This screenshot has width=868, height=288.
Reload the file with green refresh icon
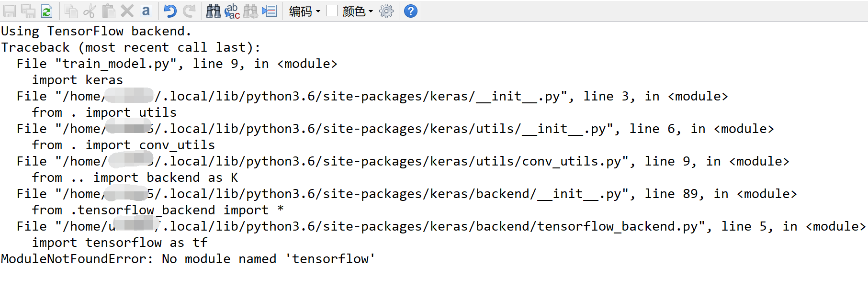tap(47, 11)
